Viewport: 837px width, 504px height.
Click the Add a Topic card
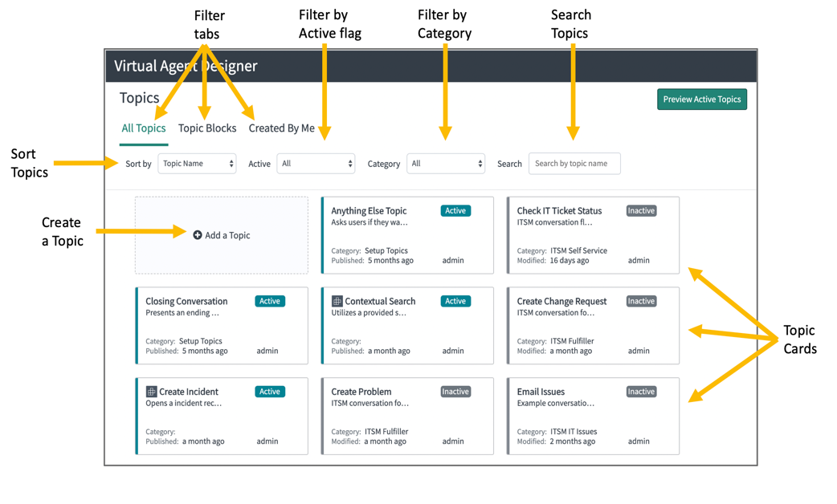click(x=222, y=234)
